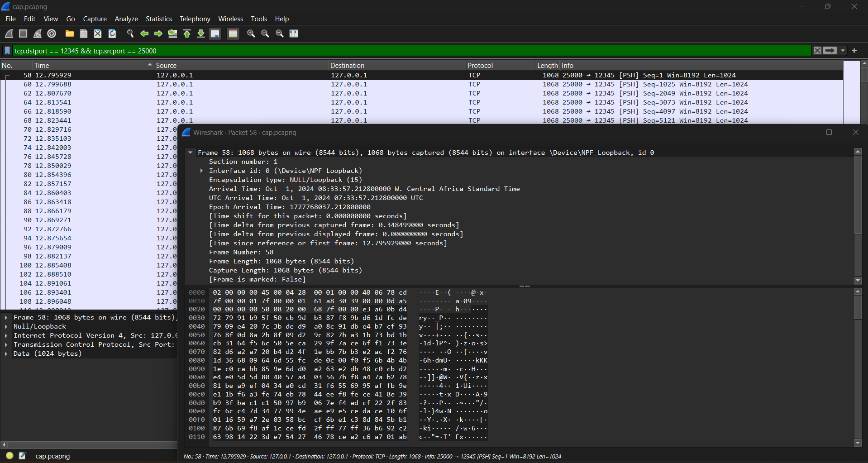This screenshot has height=463, width=868.
Task: Expand the Transmission Control Protocol tree item
Action: click(x=6, y=344)
